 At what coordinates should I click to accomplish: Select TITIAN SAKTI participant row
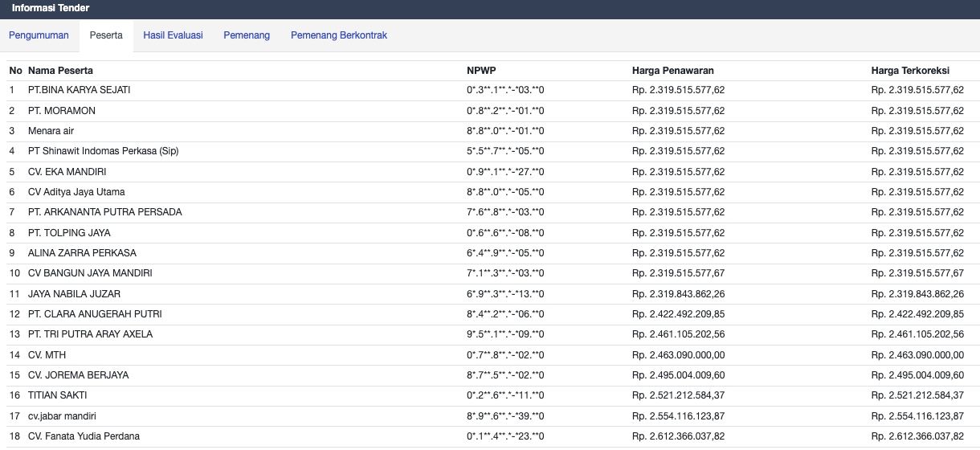[x=490, y=395]
